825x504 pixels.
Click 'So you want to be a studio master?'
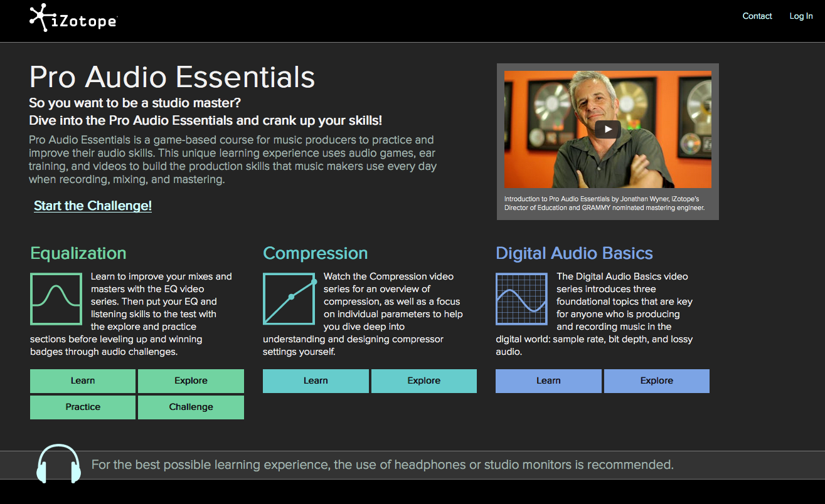(x=135, y=103)
